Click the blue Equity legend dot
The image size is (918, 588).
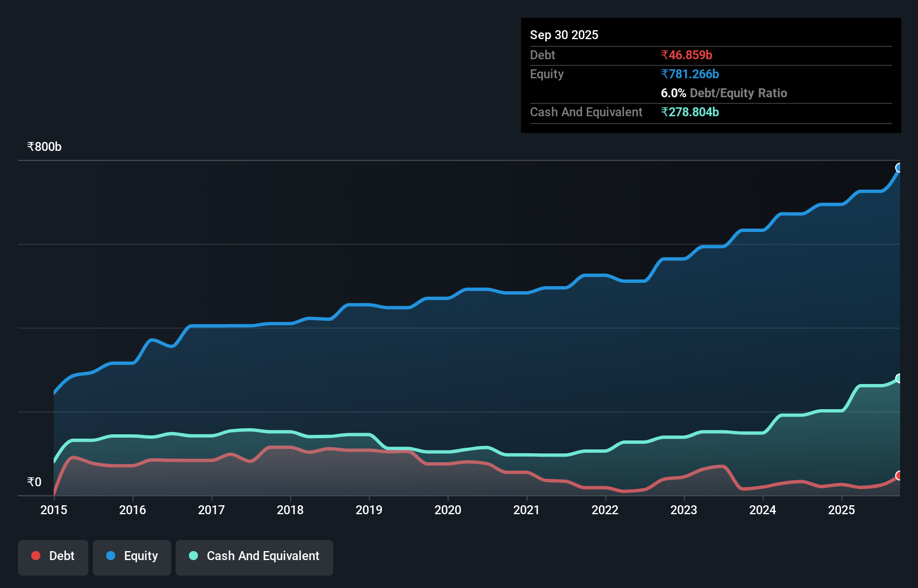pyautogui.click(x=111, y=556)
